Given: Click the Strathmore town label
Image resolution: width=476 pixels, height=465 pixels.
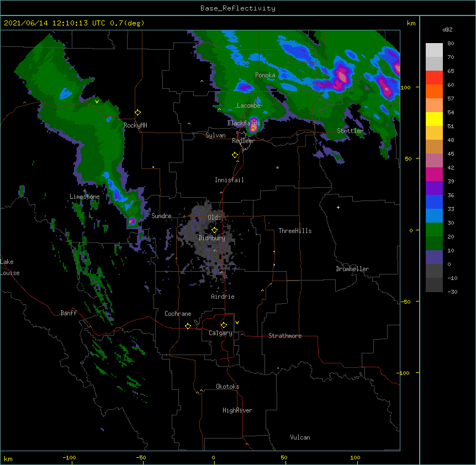Looking at the screenshot, I should point(285,336).
